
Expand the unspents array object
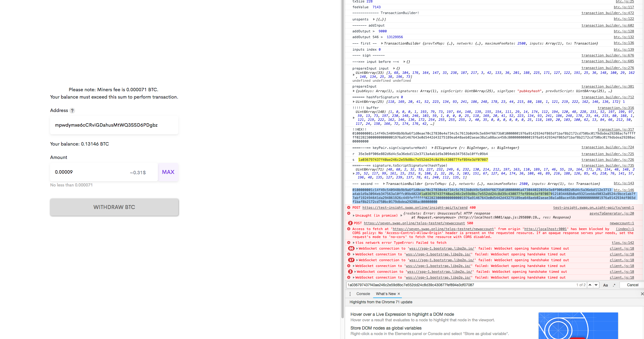pos(374,19)
